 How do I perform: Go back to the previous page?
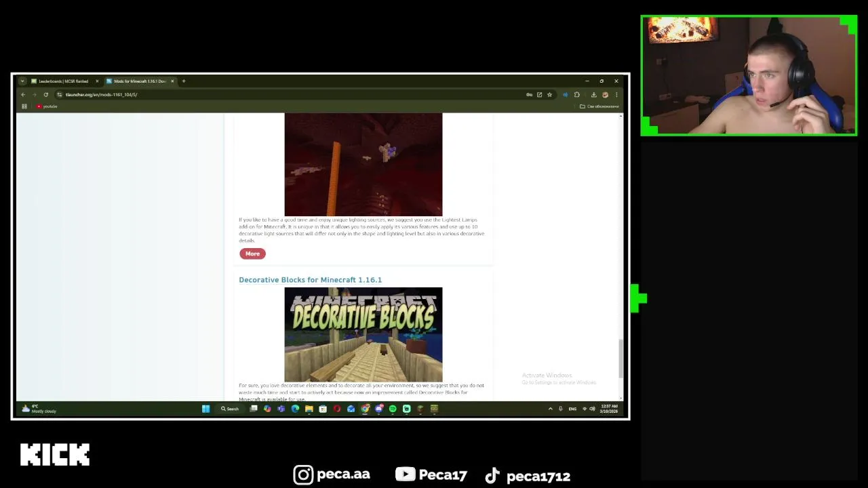(x=23, y=95)
